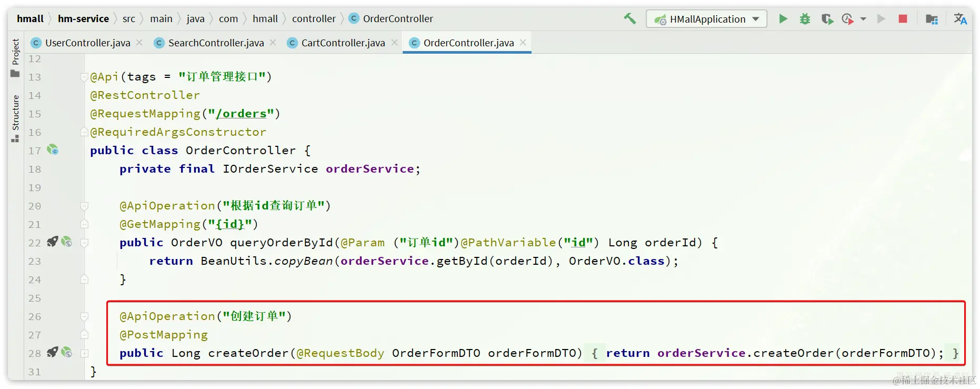This screenshot has height=389, width=980.
Task: Close the SearchController.java tab
Action: pyautogui.click(x=273, y=43)
